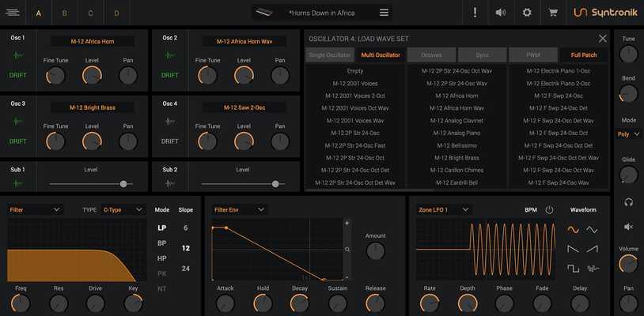This screenshot has height=316, width=644.
Task: Open Osc 2 wave selector Africa Horn Wav
Action: 244,41
